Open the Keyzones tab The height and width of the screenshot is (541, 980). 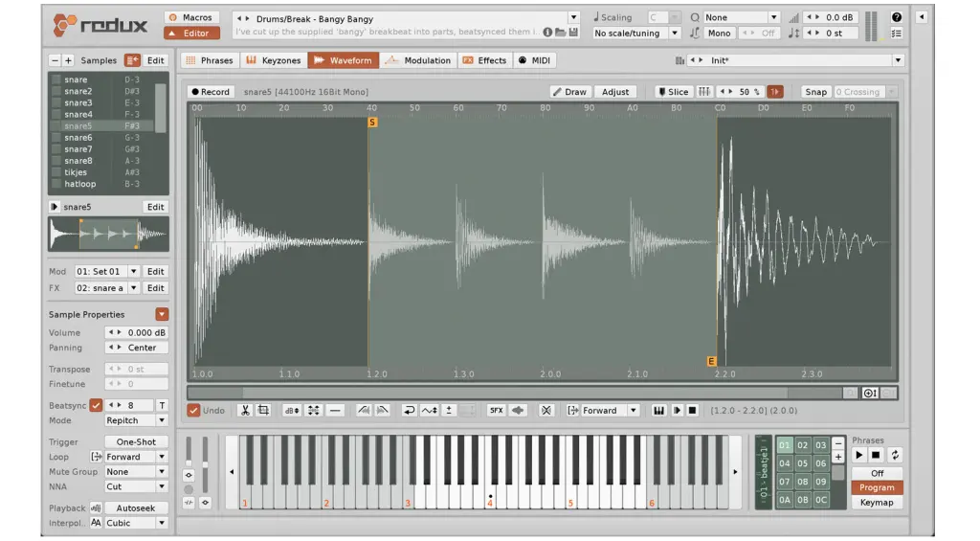coord(273,60)
